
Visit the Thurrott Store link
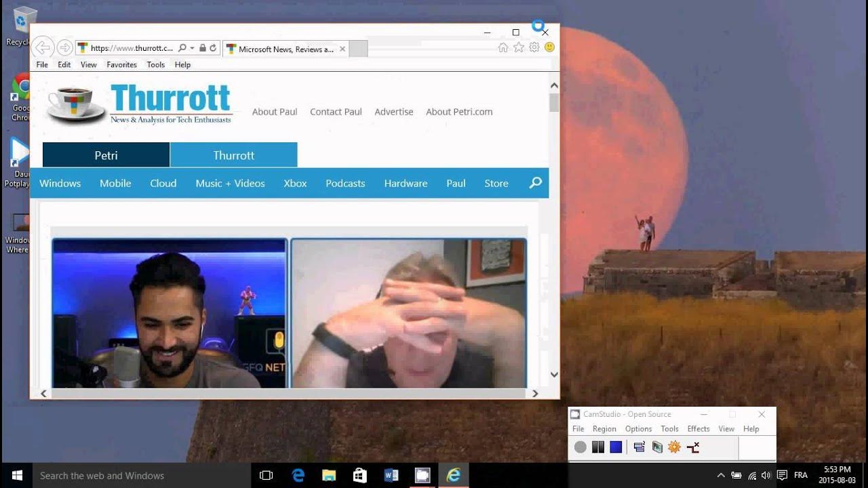496,183
